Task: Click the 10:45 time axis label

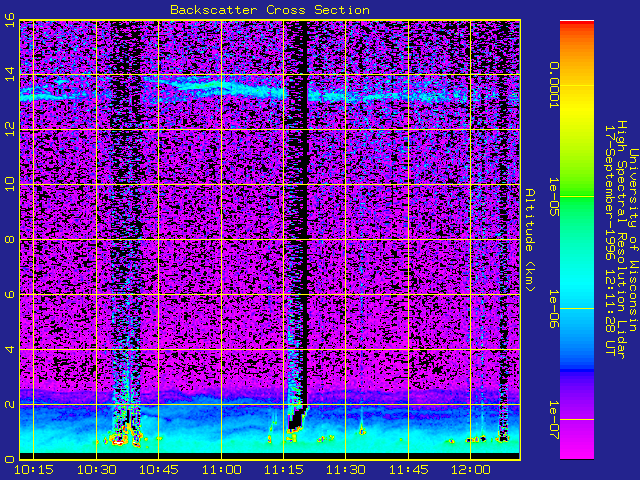Action: (159, 470)
